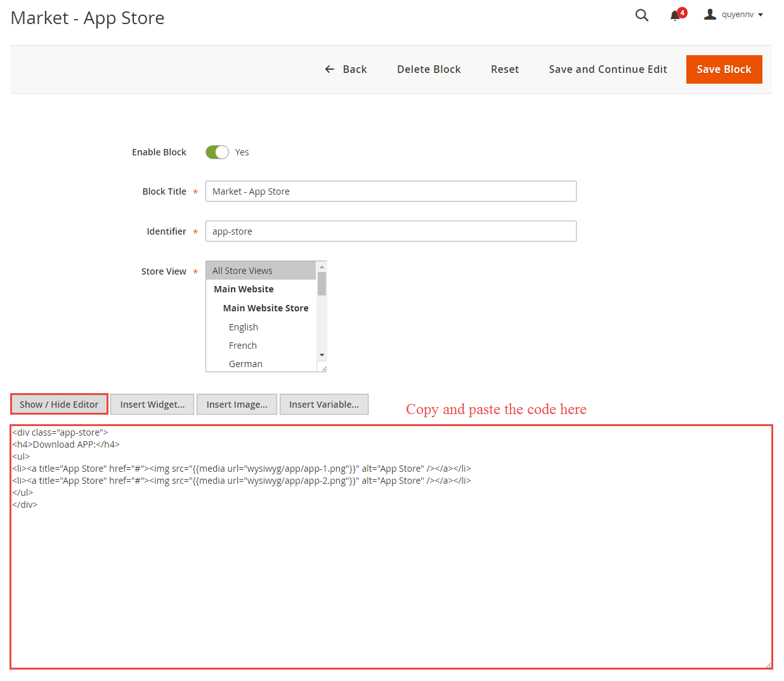784x681 pixels.
Task: Expand the quyennv account dropdown arrow
Action: (x=761, y=15)
